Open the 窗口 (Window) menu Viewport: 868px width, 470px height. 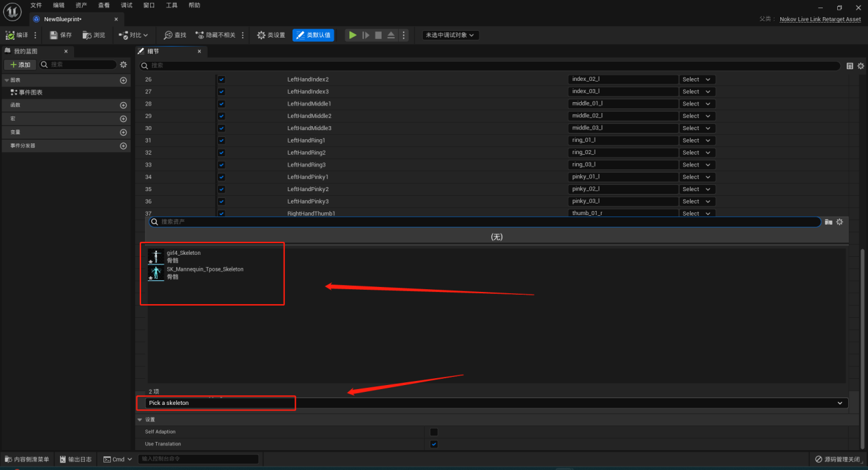pyautogui.click(x=149, y=5)
